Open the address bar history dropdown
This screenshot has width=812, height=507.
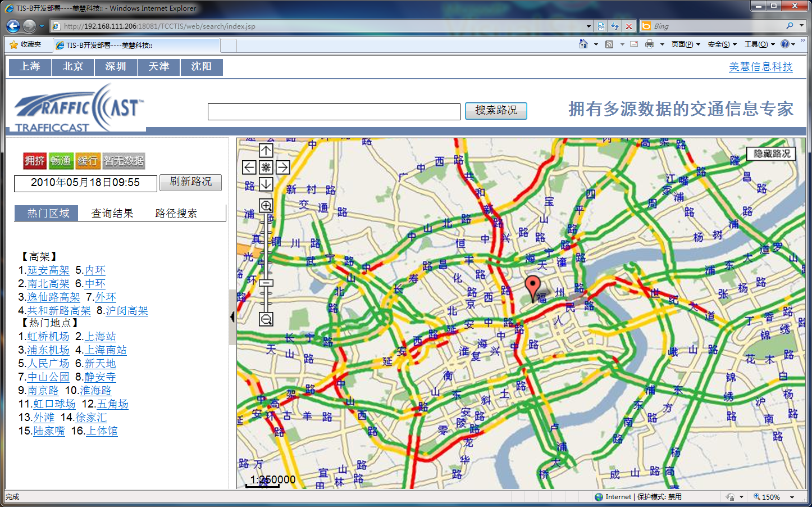[x=589, y=26]
